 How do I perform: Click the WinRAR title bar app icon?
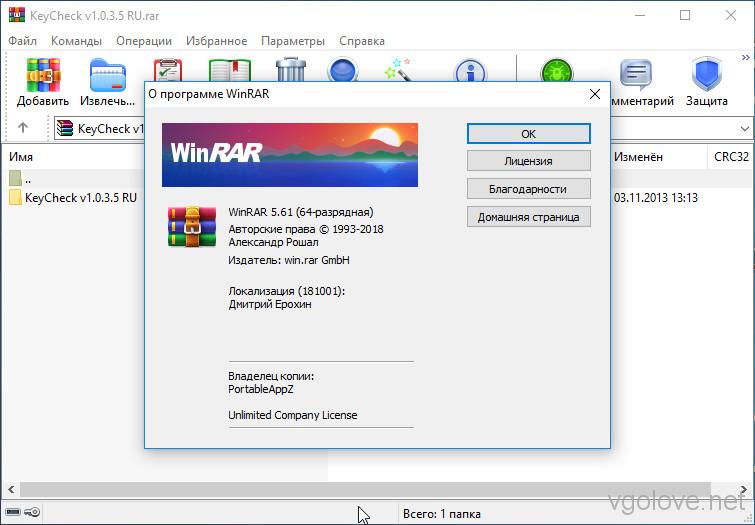pyautogui.click(x=16, y=15)
